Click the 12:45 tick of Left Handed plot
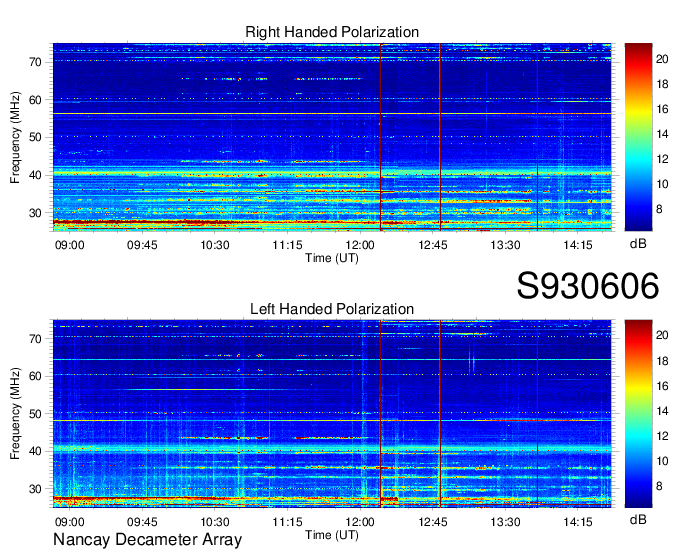680x552 pixels. tap(433, 522)
